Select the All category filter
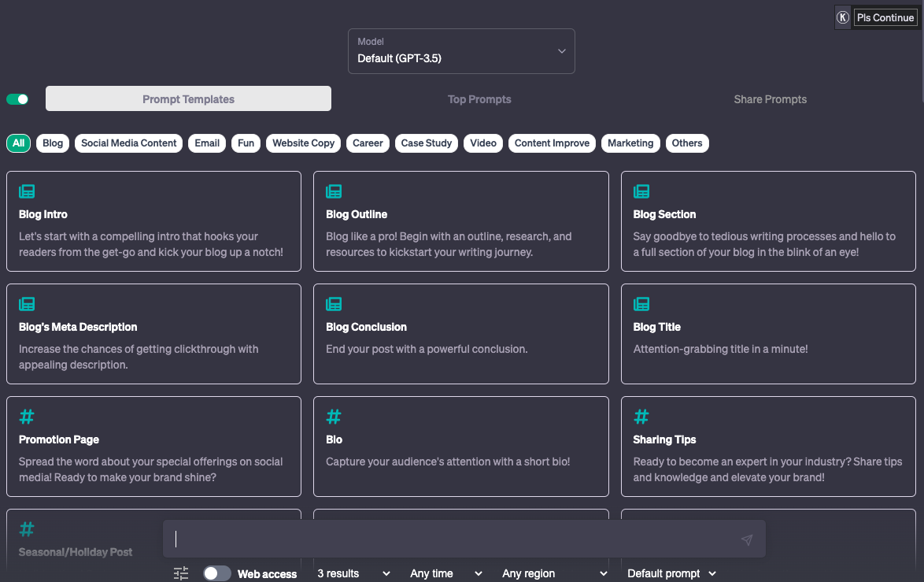Screen dimensions: 924x582 (18, 143)
